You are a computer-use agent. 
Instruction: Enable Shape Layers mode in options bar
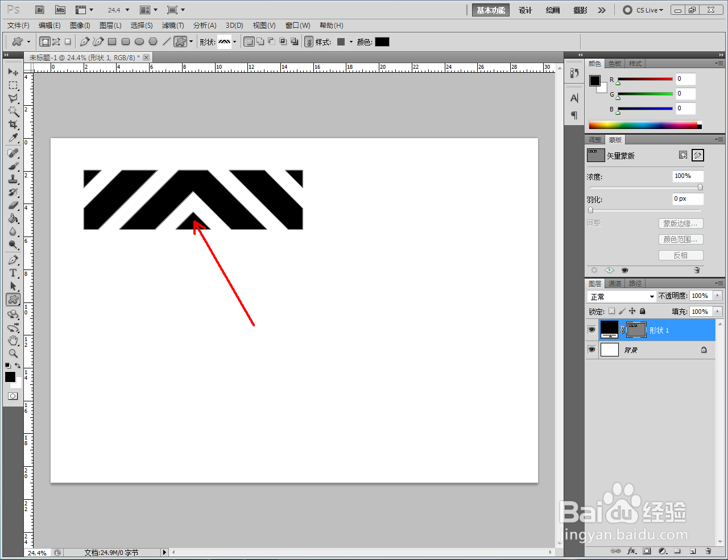coord(44,42)
